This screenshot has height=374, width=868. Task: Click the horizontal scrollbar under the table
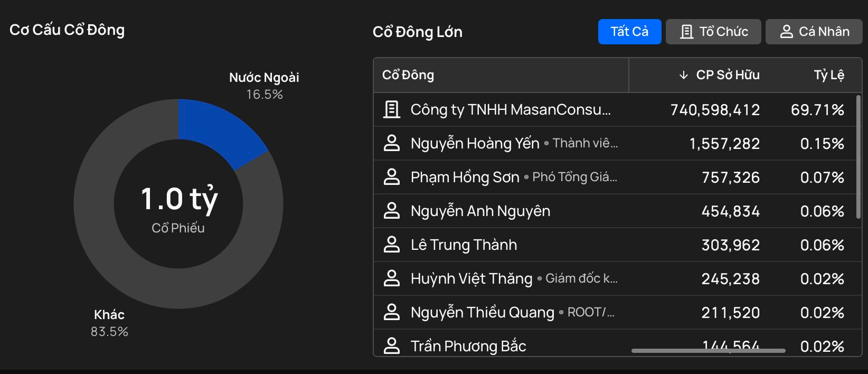tap(708, 350)
